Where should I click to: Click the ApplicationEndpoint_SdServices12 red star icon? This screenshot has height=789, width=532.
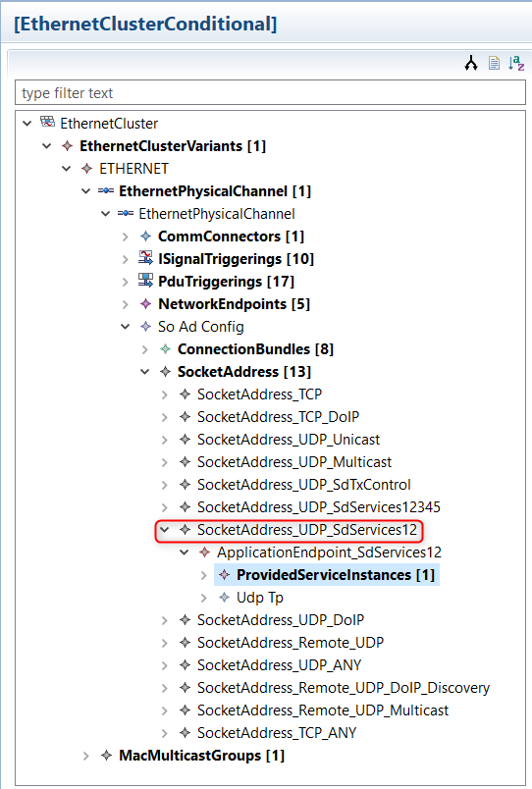pyautogui.click(x=204, y=552)
